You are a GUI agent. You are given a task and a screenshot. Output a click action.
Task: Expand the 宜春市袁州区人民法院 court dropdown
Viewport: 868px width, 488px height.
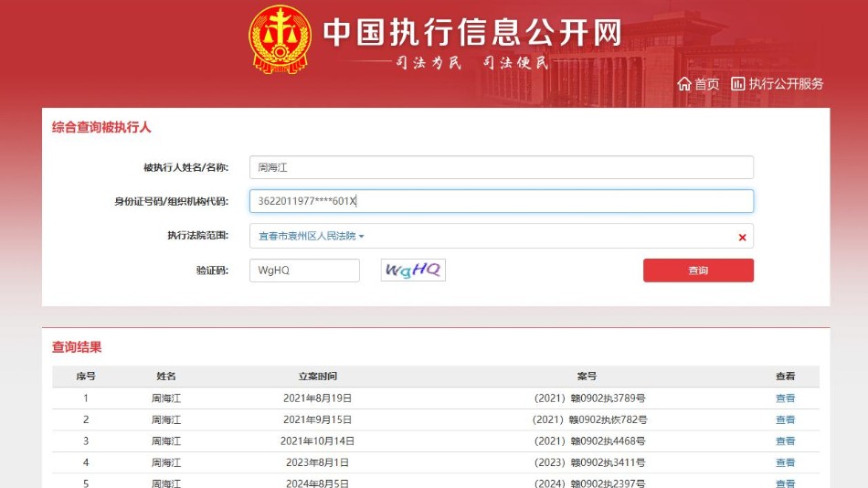[311, 236]
